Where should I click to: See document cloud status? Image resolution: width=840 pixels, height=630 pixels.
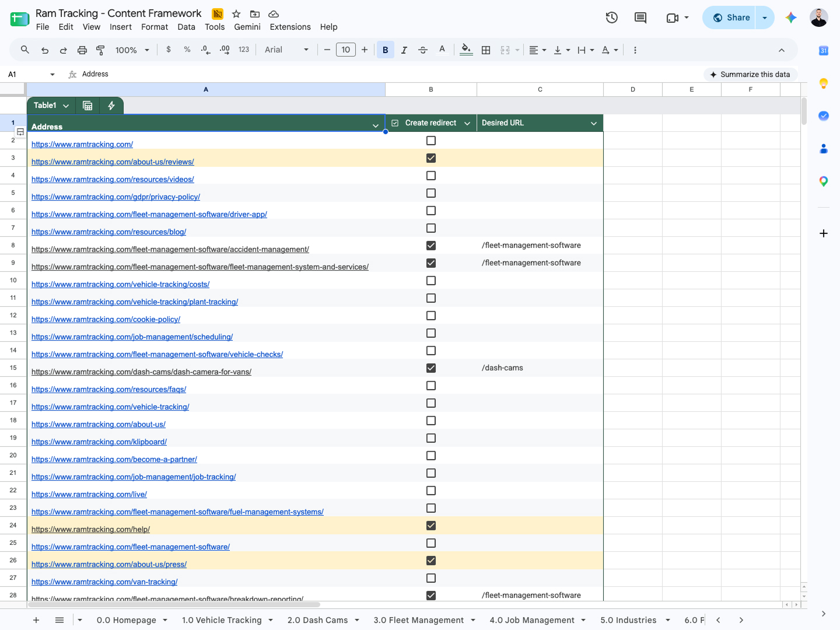coord(274,13)
